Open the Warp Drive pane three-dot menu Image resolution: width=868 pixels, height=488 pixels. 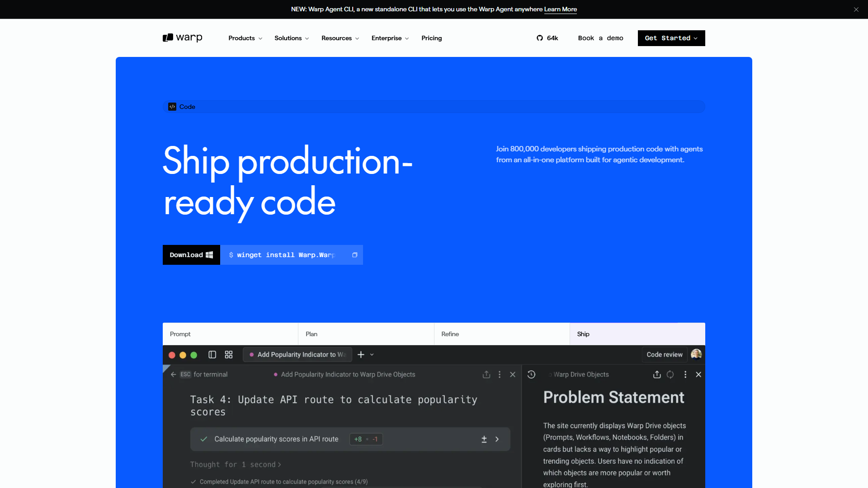tap(685, 375)
